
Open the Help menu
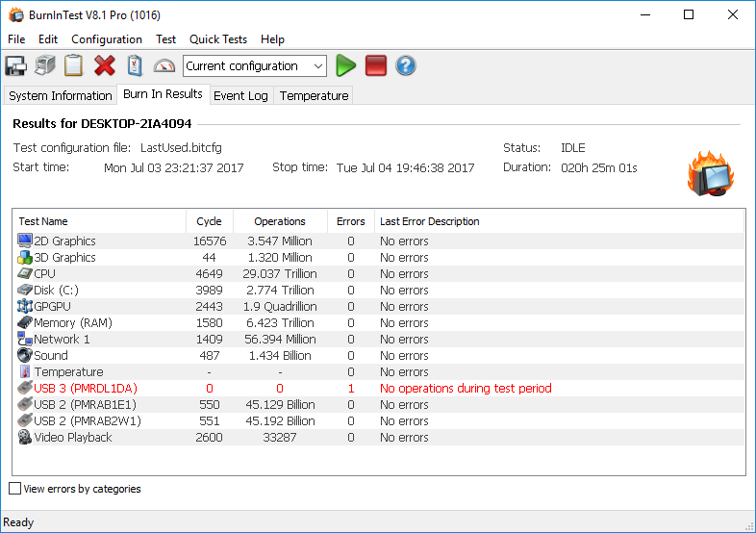tap(272, 39)
